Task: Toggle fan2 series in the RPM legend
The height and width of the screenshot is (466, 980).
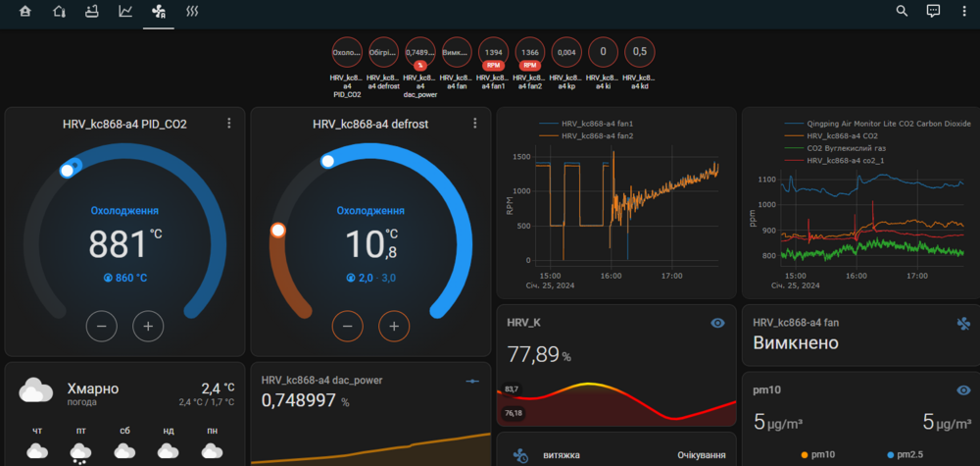Action: click(x=595, y=135)
